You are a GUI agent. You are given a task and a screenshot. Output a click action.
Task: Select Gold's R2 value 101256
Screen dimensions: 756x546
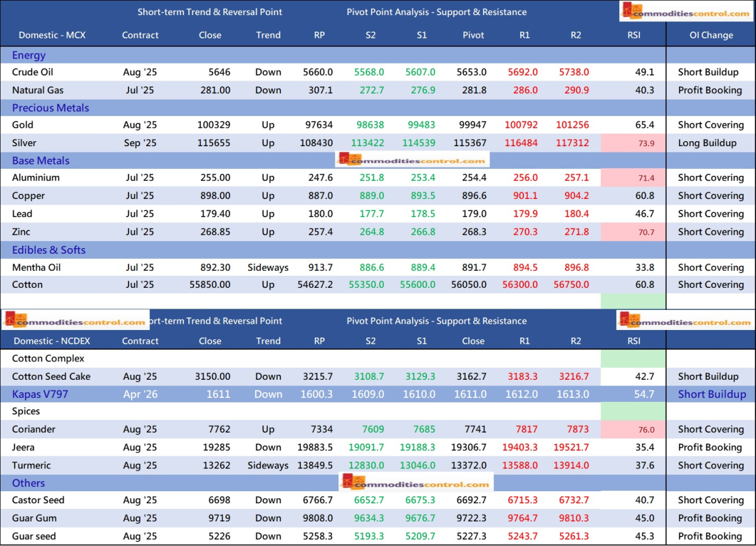coord(575,125)
